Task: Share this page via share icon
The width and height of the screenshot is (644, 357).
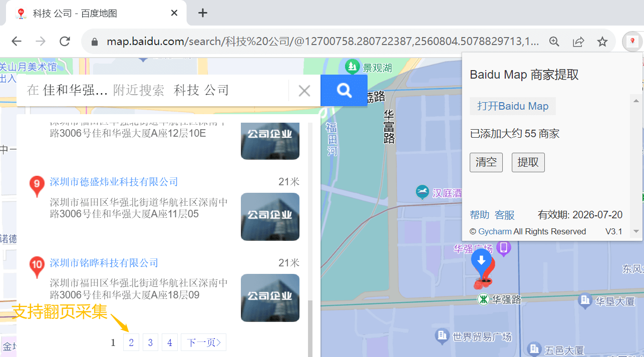Action: pyautogui.click(x=578, y=42)
